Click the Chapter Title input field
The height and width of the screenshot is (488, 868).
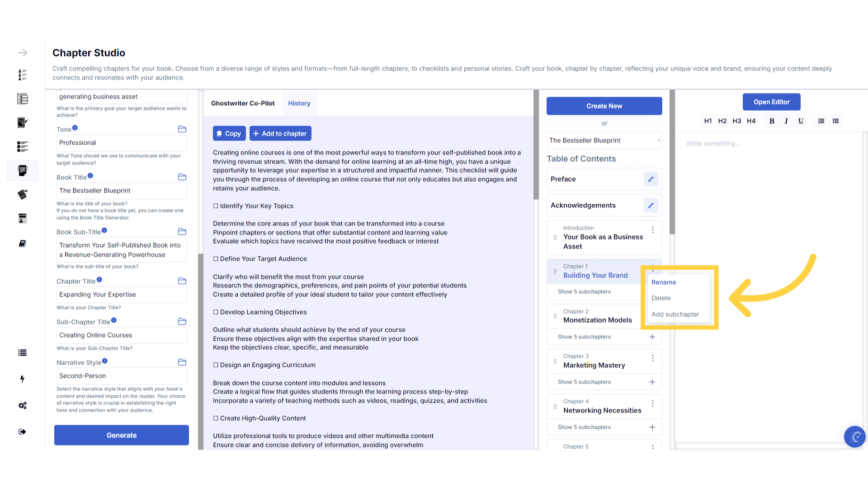[121, 295]
